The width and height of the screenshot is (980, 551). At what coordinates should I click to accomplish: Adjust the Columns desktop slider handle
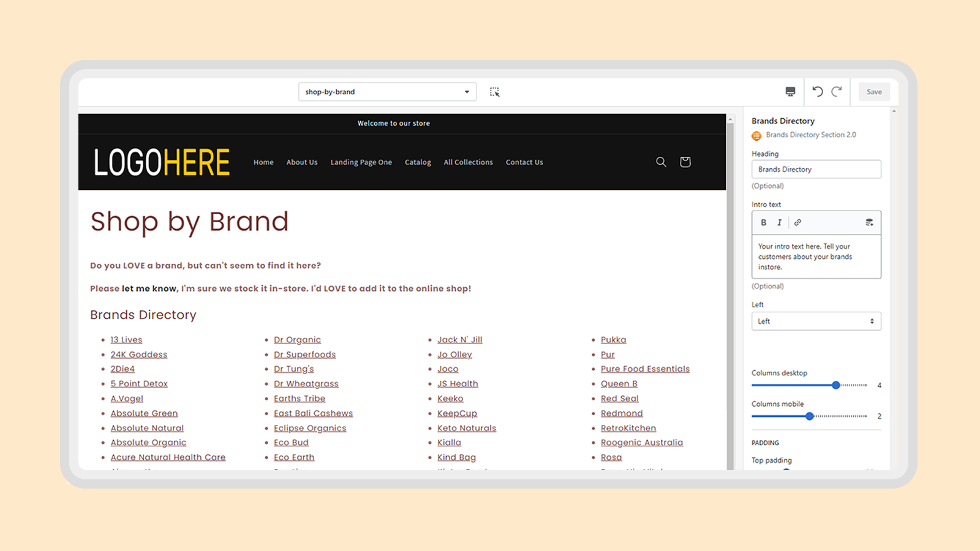tap(836, 385)
